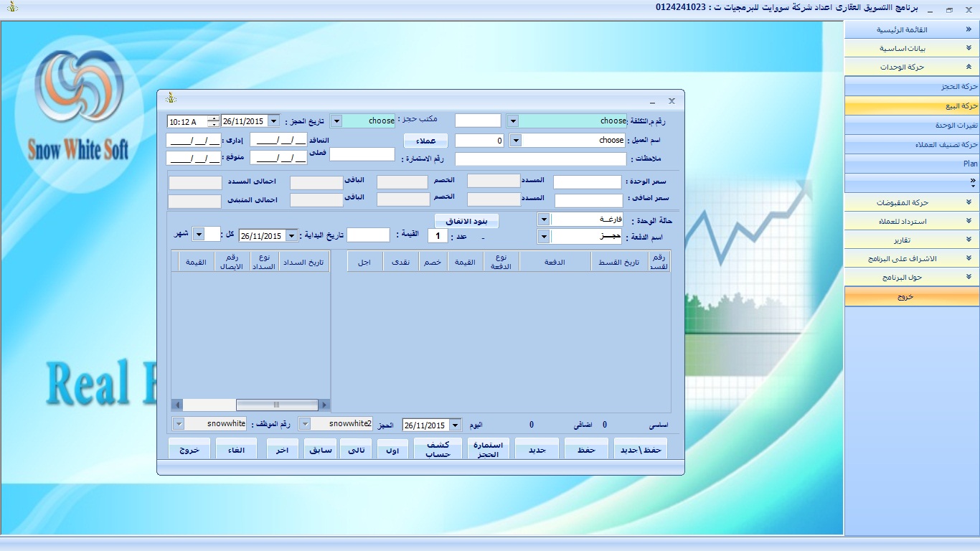This screenshot has width=980, height=551.
Task: Click the horizontal scrollbar thumb in payments table
Action: (x=276, y=405)
